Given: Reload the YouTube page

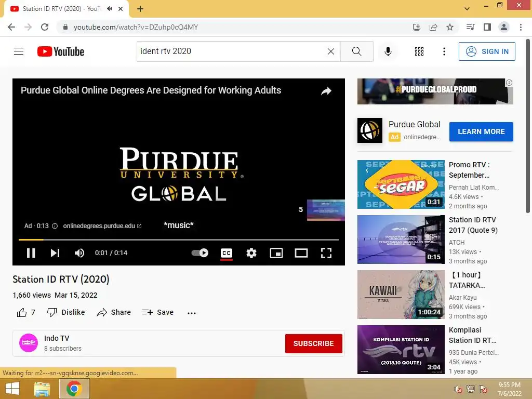Looking at the screenshot, I should tap(45, 27).
